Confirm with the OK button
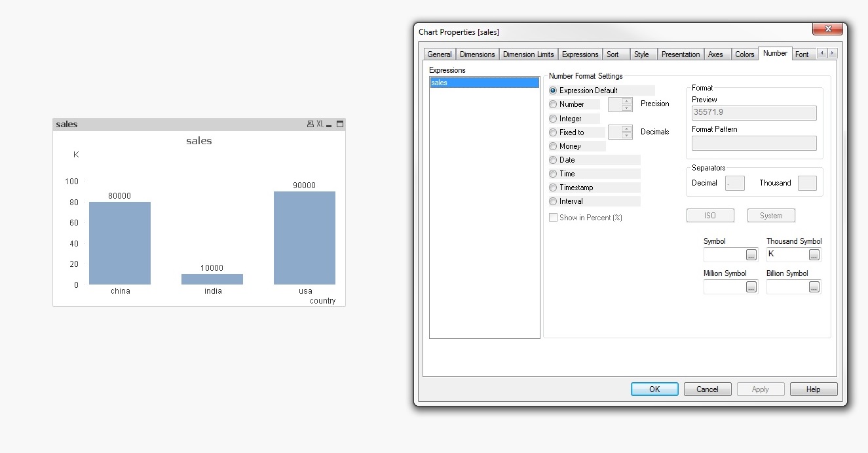Viewport: 868px width, 453px height. click(x=654, y=389)
